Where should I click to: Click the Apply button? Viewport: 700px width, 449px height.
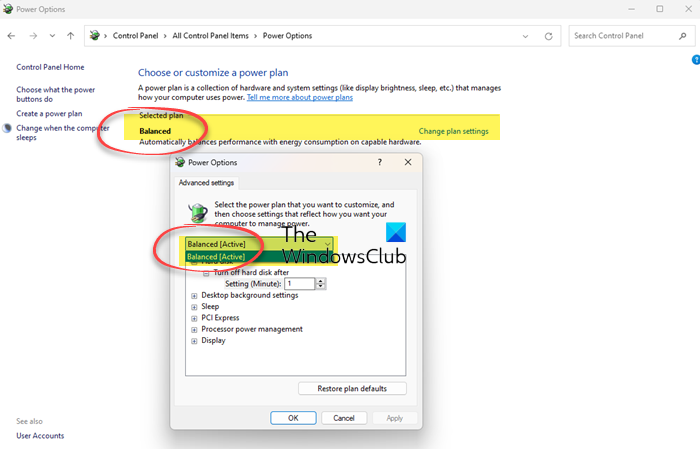(395, 418)
